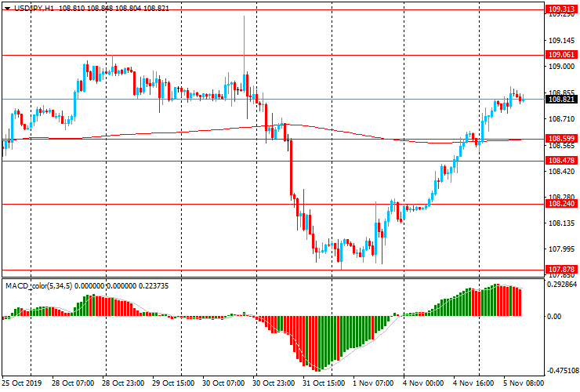Select the 109.313 red price level tag
The image size is (580, 392).
click(560, 9)
